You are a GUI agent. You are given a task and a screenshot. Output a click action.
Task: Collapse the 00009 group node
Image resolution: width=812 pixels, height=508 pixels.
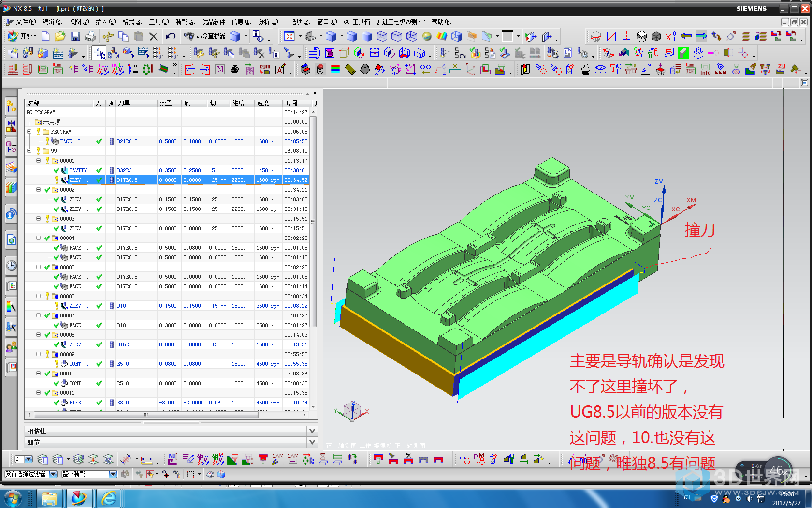pyautogui.click(x=39, y=354)
